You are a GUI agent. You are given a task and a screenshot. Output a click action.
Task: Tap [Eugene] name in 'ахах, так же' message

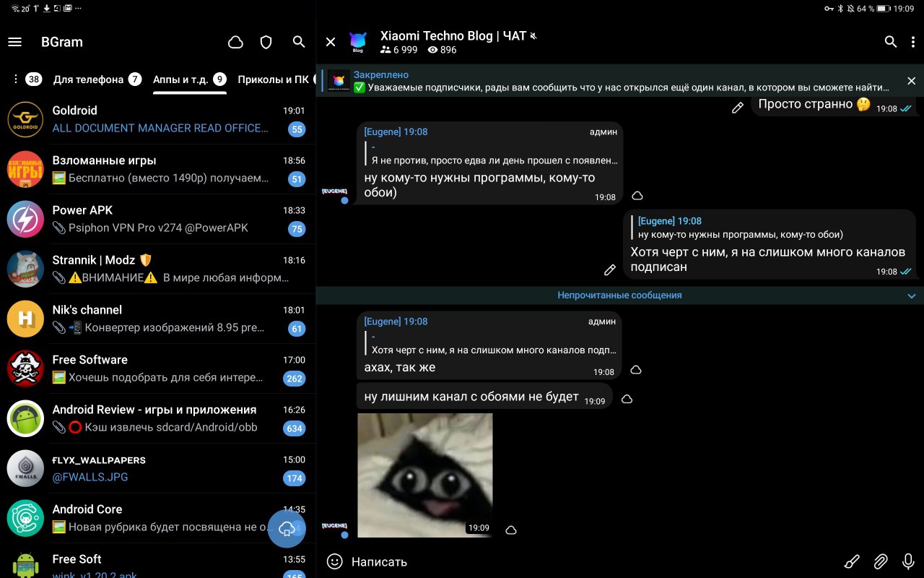coord(382,322)
